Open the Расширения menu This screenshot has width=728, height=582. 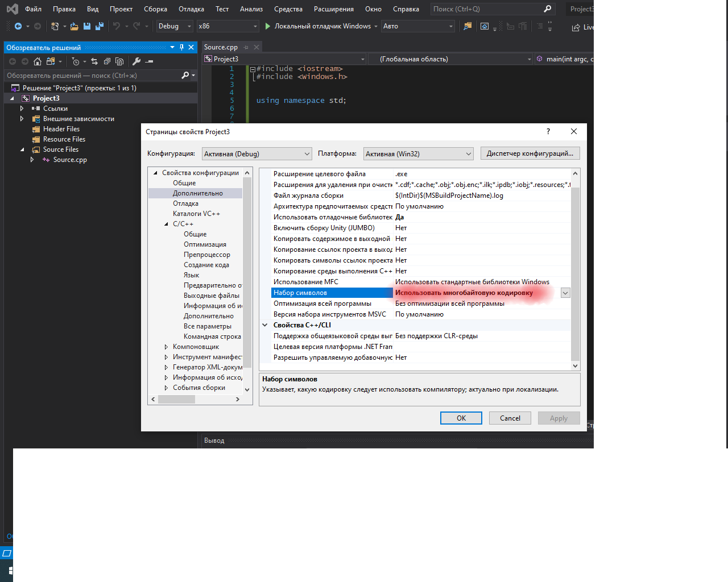334,9
